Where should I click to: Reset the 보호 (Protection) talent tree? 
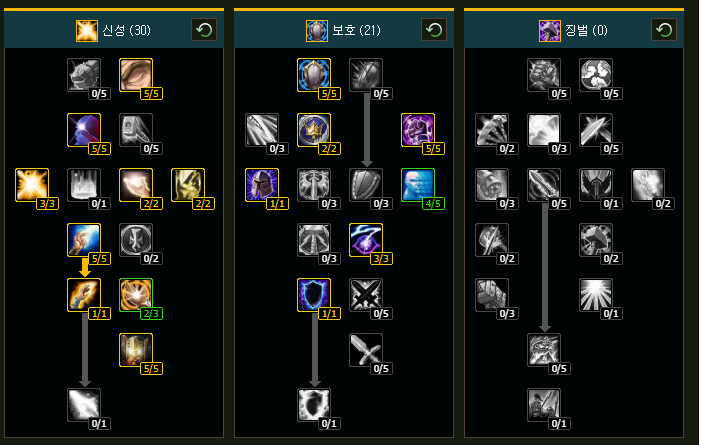[x=434, y=30]
